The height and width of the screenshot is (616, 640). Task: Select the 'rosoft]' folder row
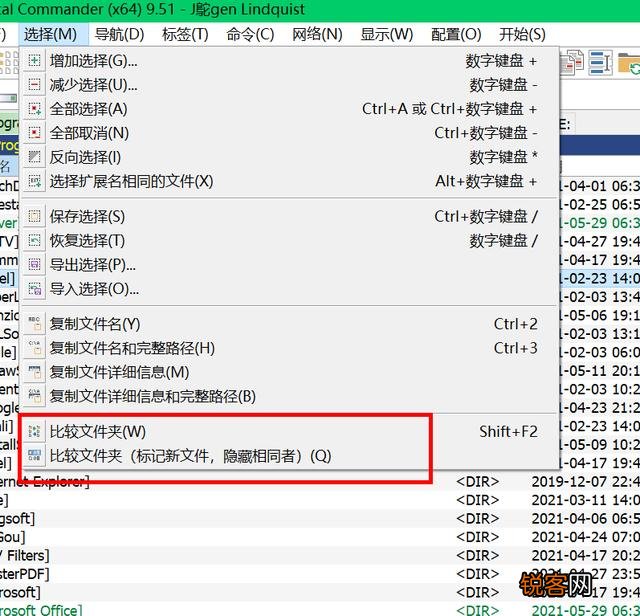[320, 592]
